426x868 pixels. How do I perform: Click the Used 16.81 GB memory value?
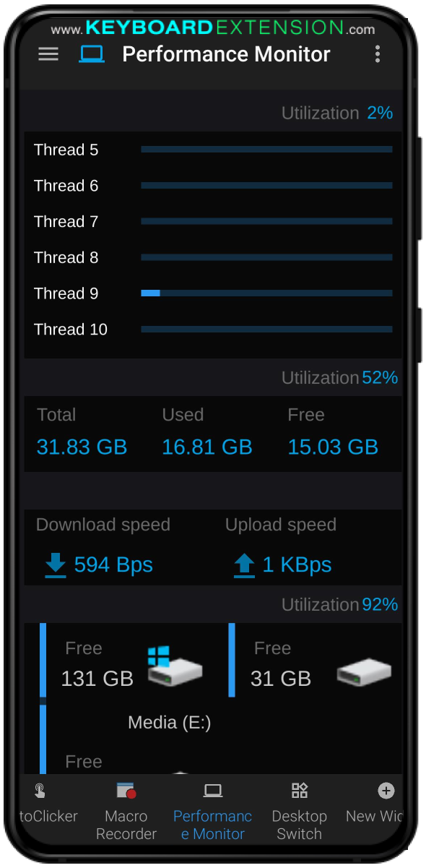pos(207,447)
